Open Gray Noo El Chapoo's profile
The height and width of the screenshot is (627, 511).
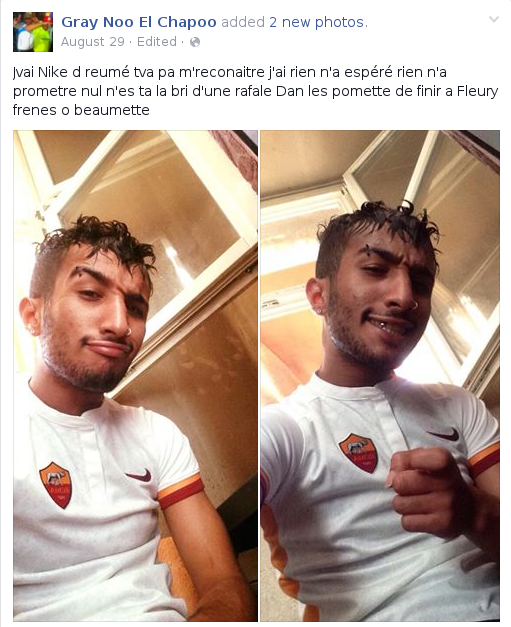pyautogui.click(x=139, y=22)
